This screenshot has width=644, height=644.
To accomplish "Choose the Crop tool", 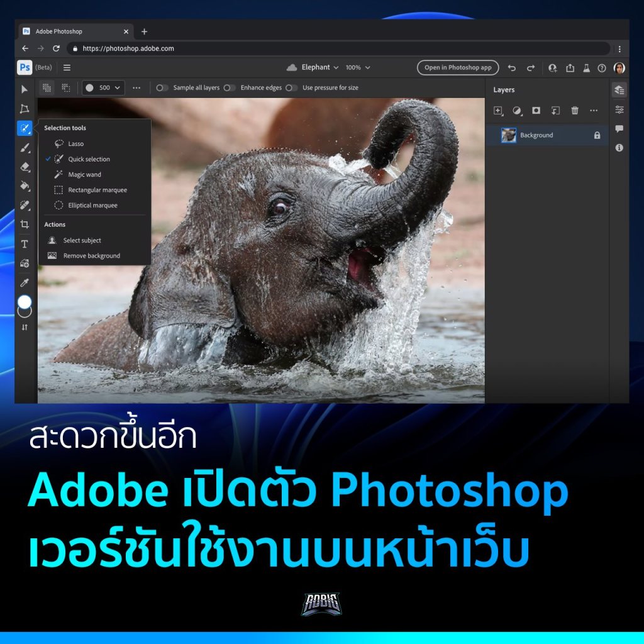I will (25, 225).
